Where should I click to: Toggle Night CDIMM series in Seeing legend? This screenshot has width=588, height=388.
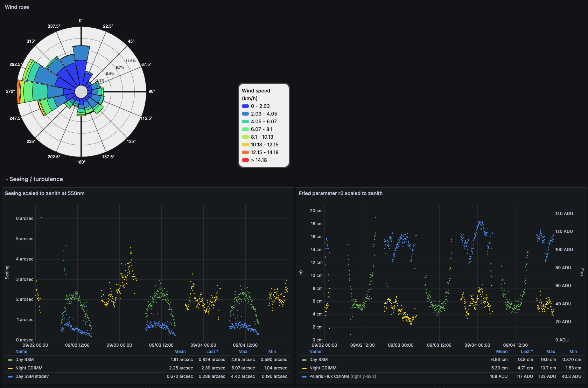pyautogui.click(x=29, y=368)
